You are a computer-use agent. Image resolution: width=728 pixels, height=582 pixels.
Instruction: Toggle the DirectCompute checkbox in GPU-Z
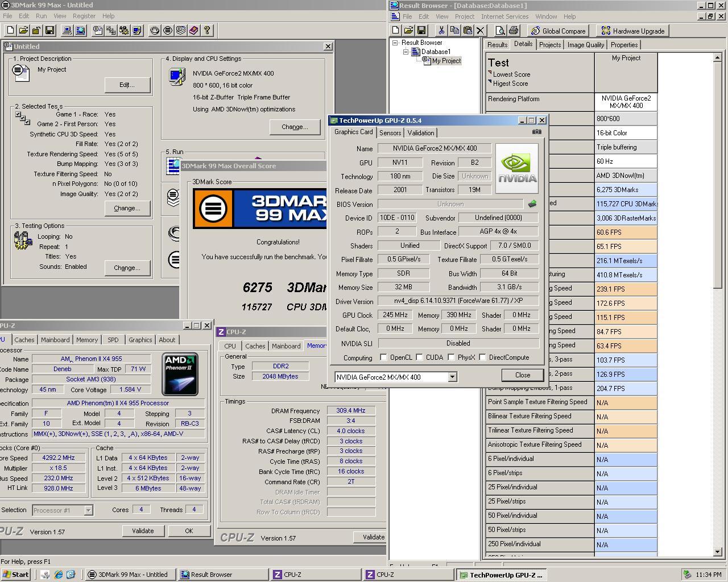(x=482, y=357)
